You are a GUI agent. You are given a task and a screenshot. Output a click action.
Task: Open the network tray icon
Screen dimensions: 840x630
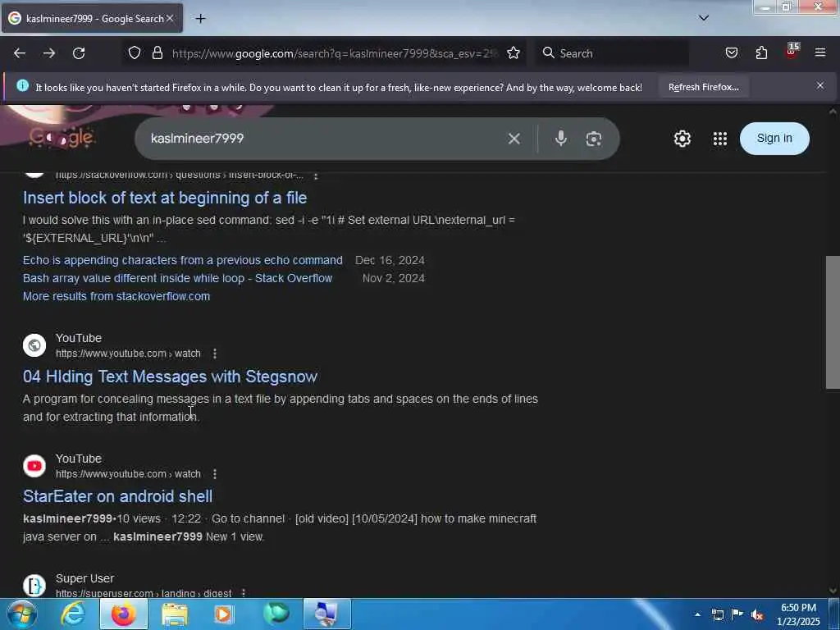pyautogui.click(x=717, y=614)
